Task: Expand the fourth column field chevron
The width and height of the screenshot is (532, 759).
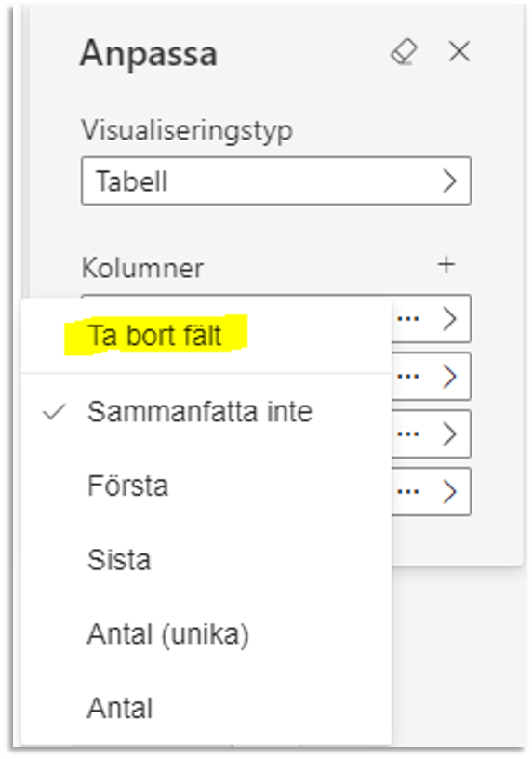Action: (450, 491)
